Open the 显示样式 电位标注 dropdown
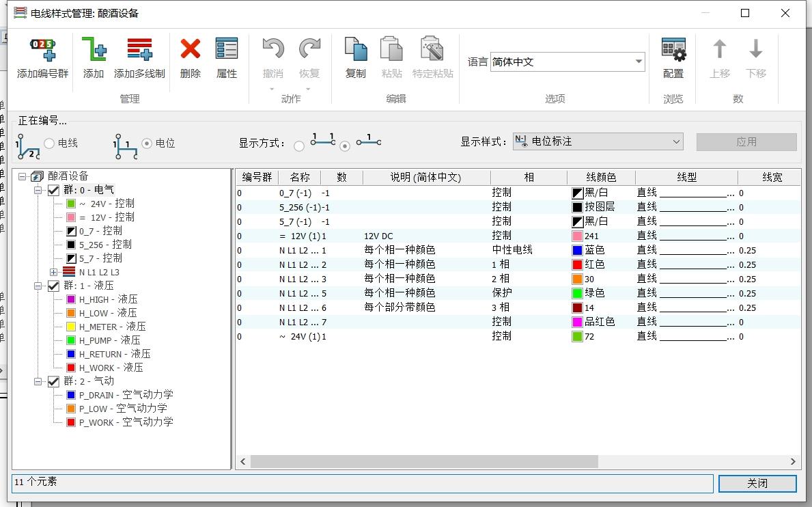 point(676,141)
